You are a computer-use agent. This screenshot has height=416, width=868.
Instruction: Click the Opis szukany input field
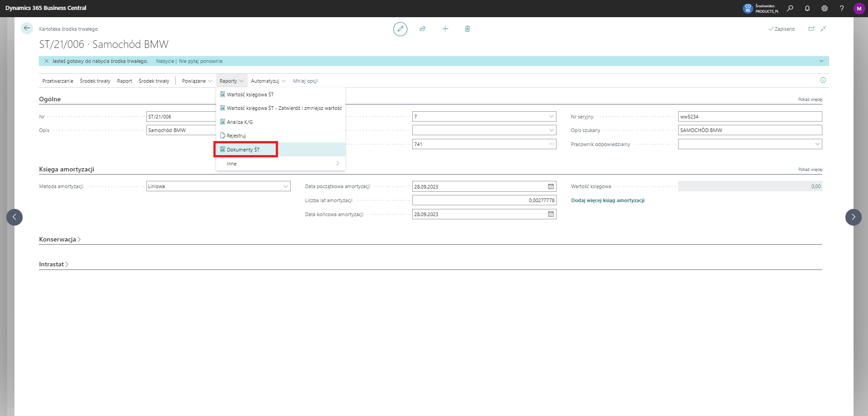750,130
